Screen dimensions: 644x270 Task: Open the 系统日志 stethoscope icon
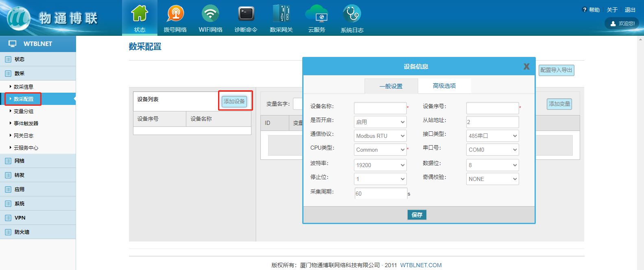[x=352, y=14]
